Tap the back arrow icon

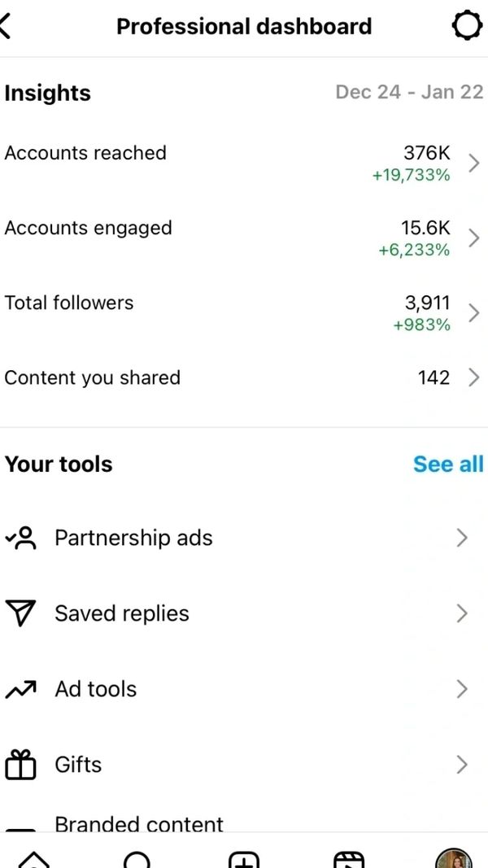click(7, 26)
